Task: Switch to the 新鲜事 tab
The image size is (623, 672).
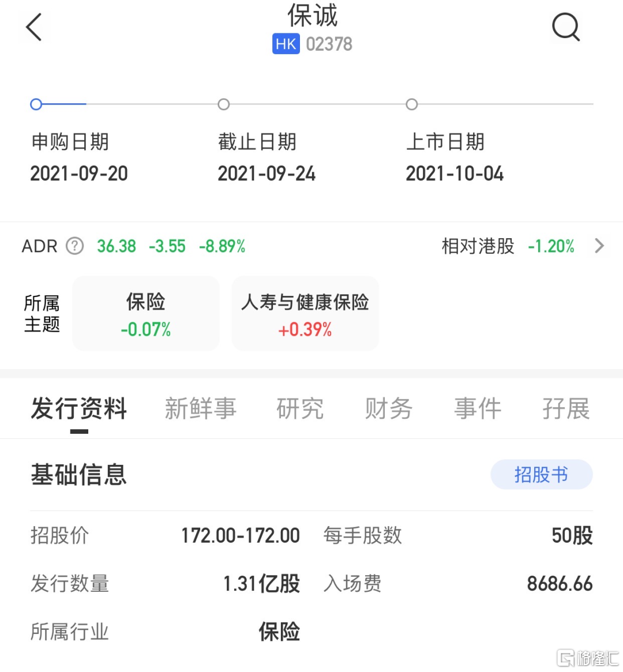Action: 200,409
